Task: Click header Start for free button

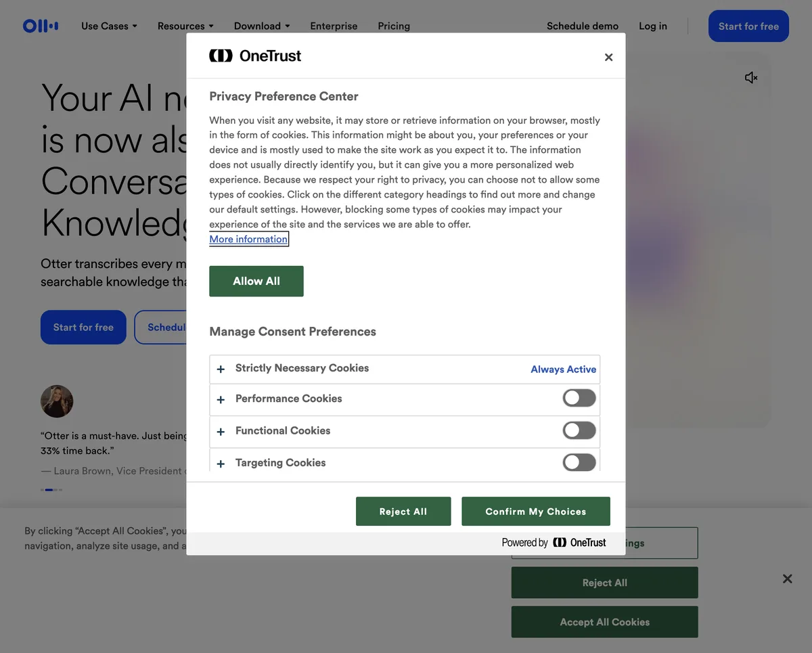Action: (x=748, y=26)
